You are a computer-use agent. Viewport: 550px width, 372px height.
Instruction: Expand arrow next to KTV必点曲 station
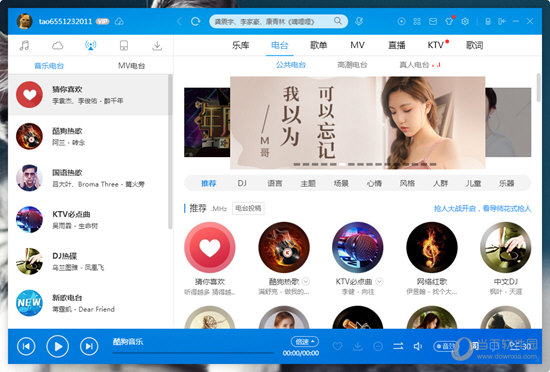pos(380,282)
